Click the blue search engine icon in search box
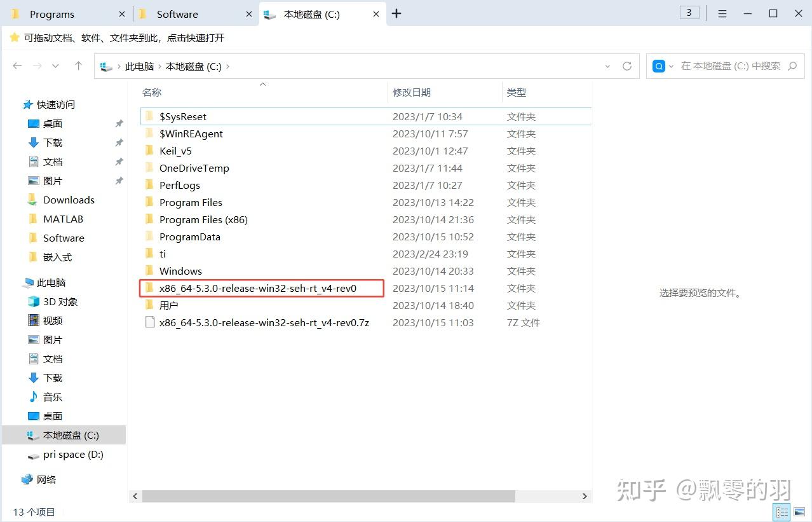The width and height of the screenshot is (812, 522). click(x=659, y=65)
